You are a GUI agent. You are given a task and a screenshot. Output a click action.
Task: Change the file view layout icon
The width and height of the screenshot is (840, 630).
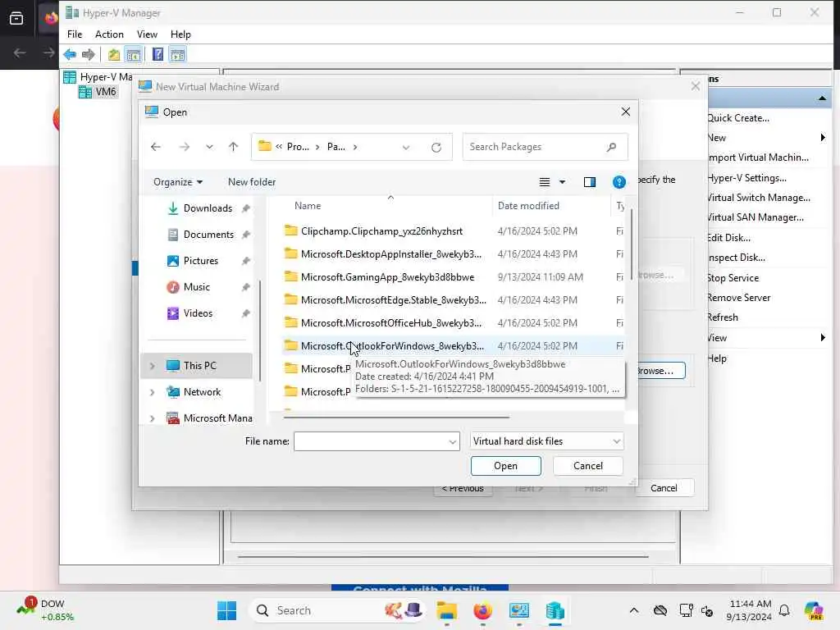click(x=545, y=182)
